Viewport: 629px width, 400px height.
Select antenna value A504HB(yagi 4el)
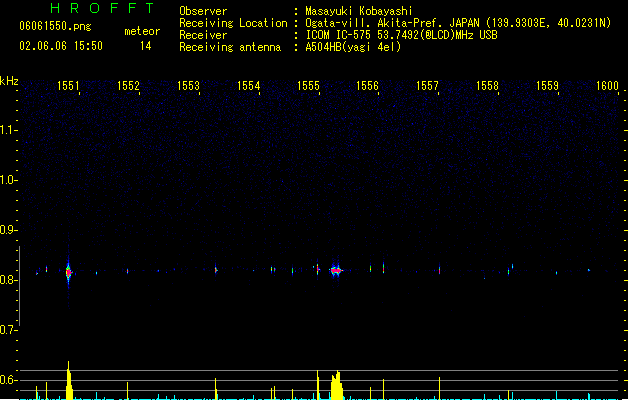tap(353, 47)
